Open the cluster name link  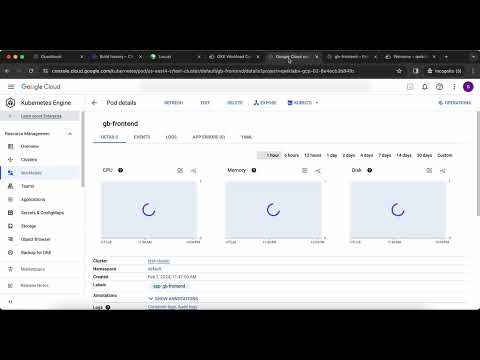pos(159,261)
